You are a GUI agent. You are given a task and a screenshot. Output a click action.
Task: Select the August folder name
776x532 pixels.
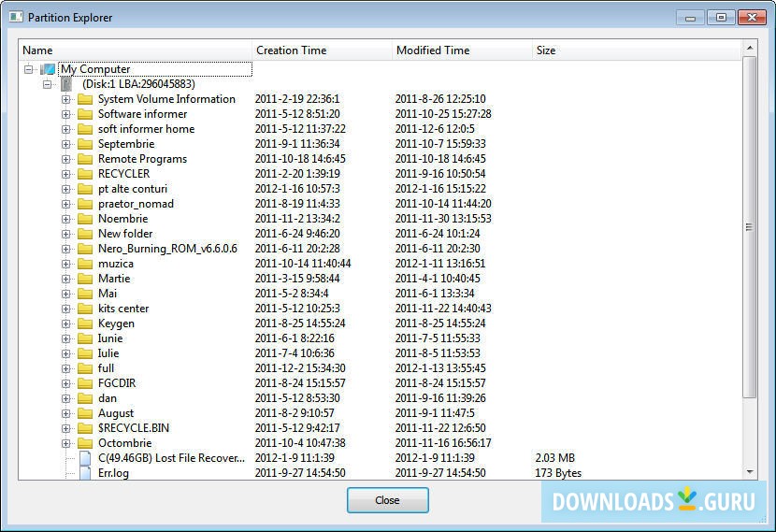[x=116, y=413]
